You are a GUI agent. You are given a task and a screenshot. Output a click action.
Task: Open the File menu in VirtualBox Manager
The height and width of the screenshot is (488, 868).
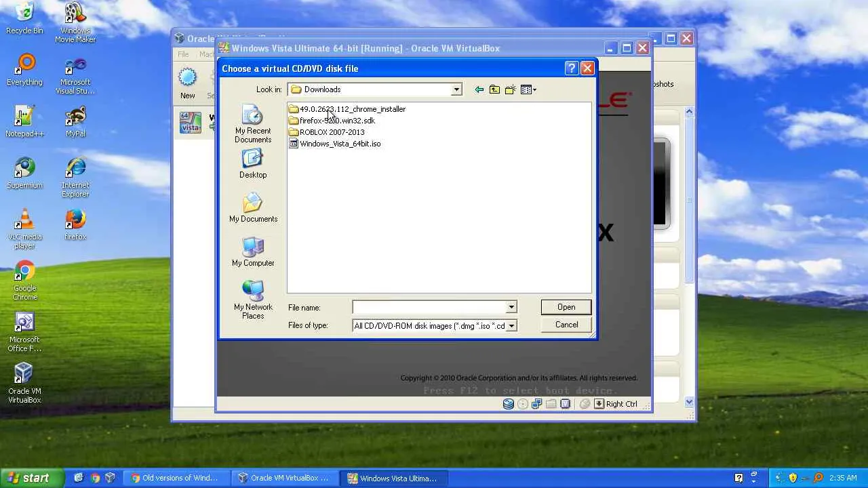click(183, 54)
